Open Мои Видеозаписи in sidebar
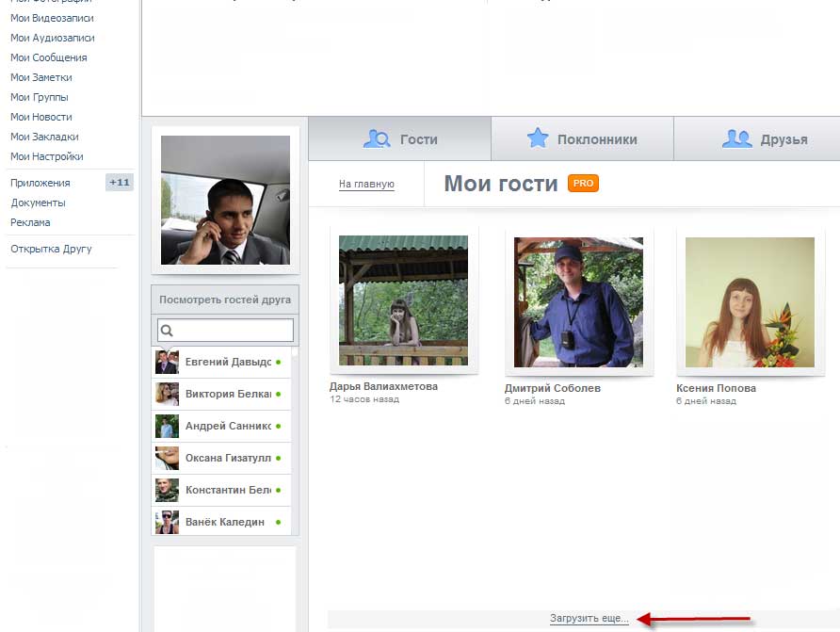This screenshot has height=632, width=840. [x=52, y=18]
